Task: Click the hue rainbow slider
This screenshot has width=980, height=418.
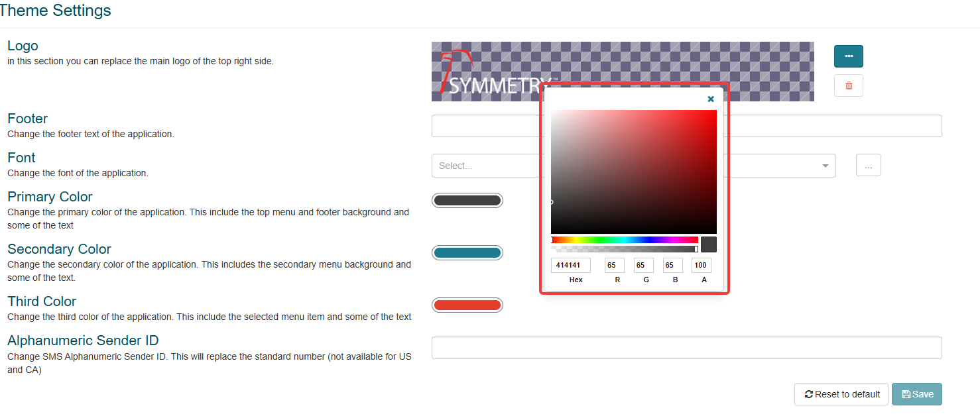Action: (x=625, y=240)
